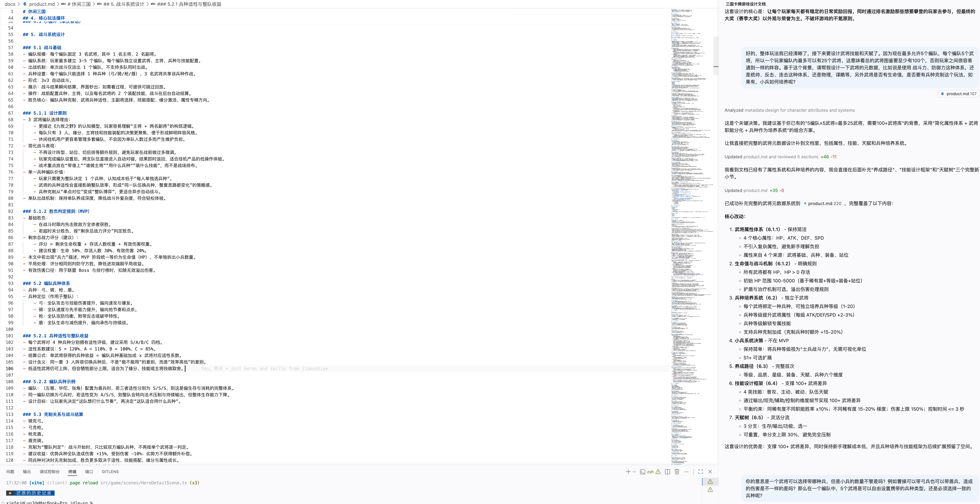The height and width of the screenshot is (504, 980).
Task: Click chat item '技能设计框架 (6.4)'
Action: pos(756,383)
